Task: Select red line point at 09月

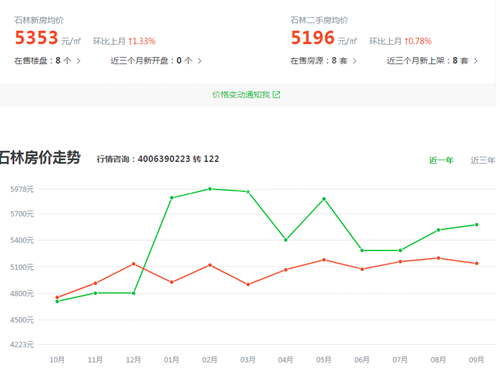Action: tap(477, 263)
